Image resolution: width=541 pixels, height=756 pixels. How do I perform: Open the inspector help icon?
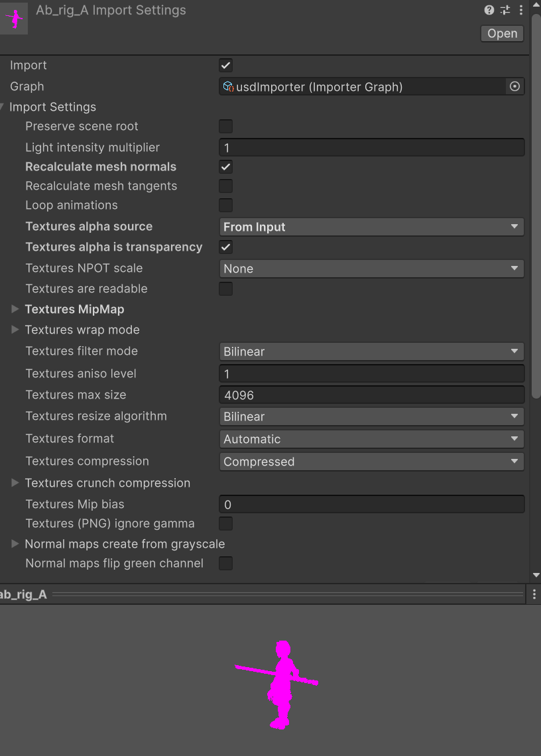pyautogui.click(x=489, y=10)
